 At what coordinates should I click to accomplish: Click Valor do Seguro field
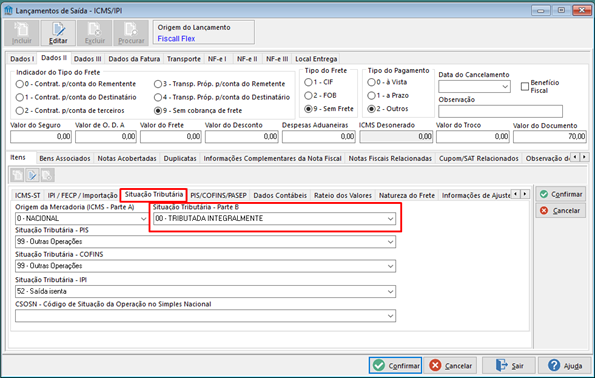coord(41,137)
